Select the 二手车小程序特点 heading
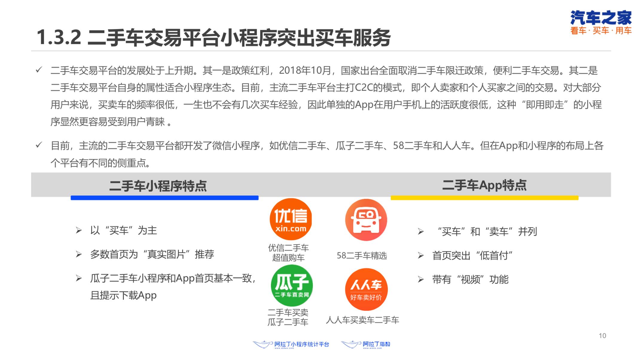 158,186
